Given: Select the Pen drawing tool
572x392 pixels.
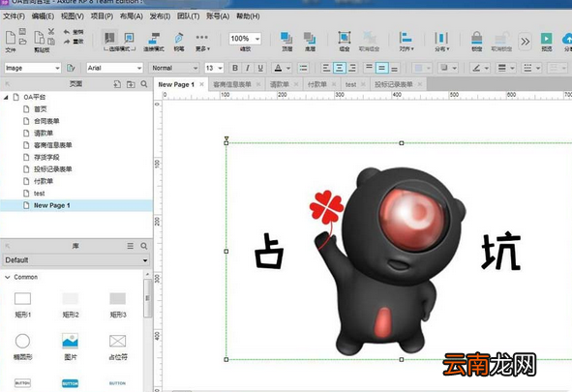Looking at the screenshot, I should [179, 38].
